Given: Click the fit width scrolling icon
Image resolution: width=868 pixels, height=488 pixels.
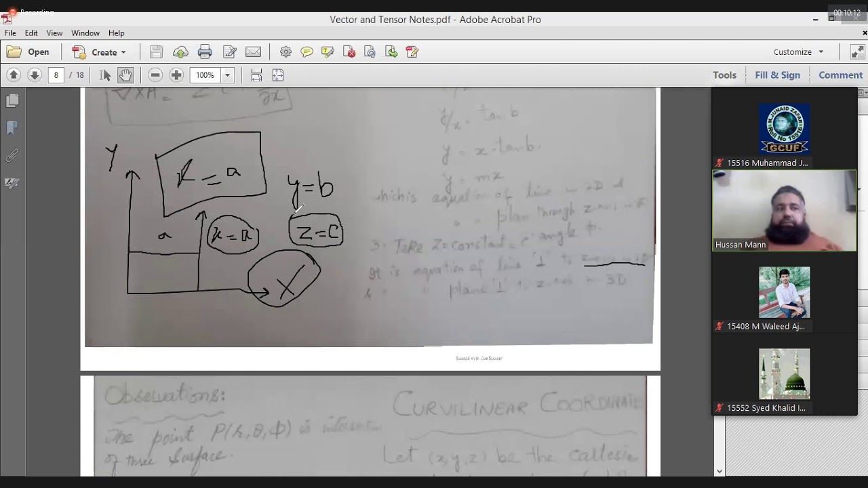Looking at the screenshot, I should pyautogui.click(x=256, y=75).
